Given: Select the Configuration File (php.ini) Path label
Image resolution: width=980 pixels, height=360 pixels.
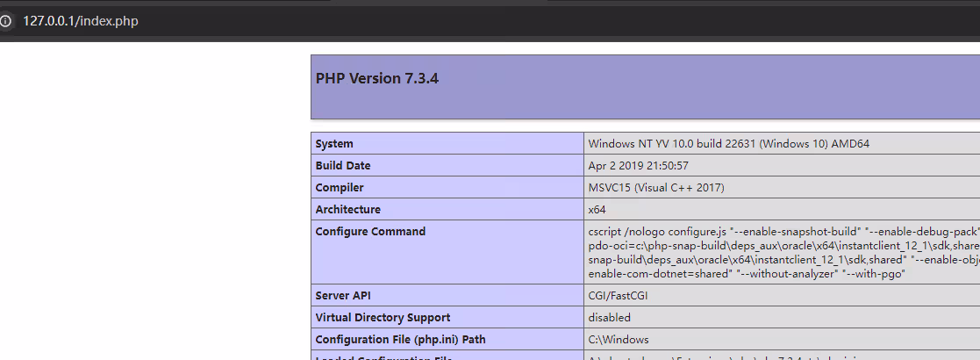Looking at the screenshot, I should tap(400, 340).
